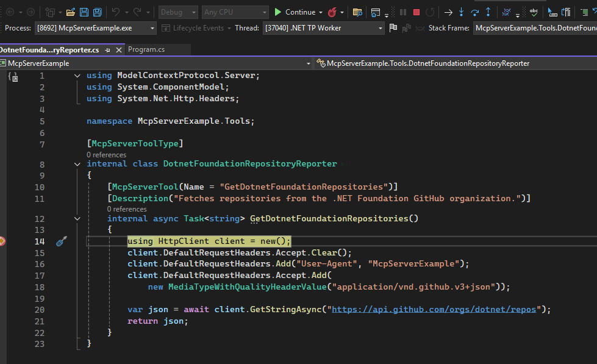597x364 pixels.
Task: Open the Process dropdown for McpServerExample.exe
Action: [x=152, y=28]
